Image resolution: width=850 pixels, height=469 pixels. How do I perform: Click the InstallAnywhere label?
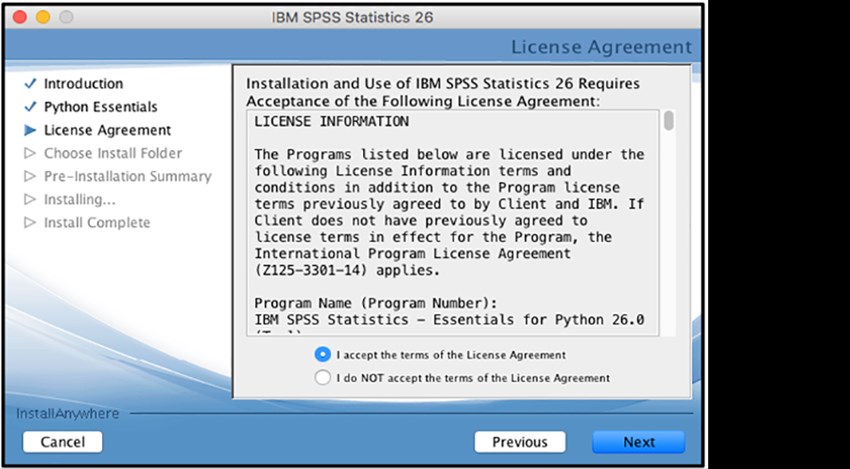coord(67,414)
